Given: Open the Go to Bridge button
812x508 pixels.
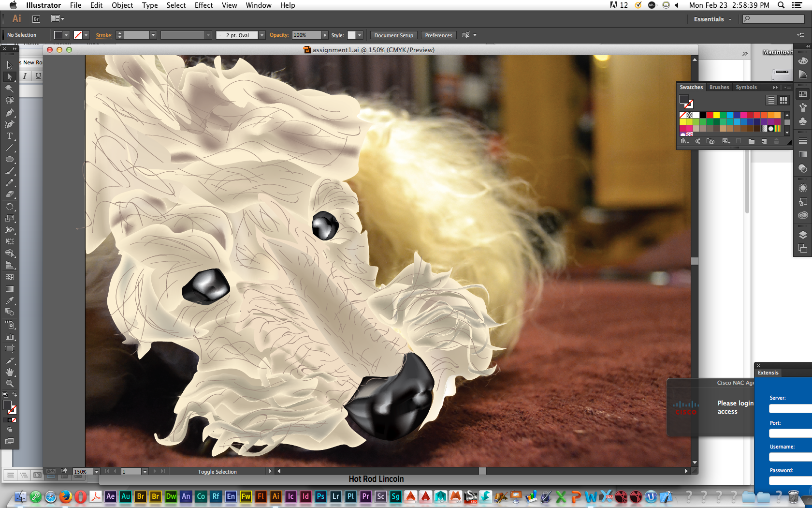Looking at the screenshot, I should pos(36,19).
